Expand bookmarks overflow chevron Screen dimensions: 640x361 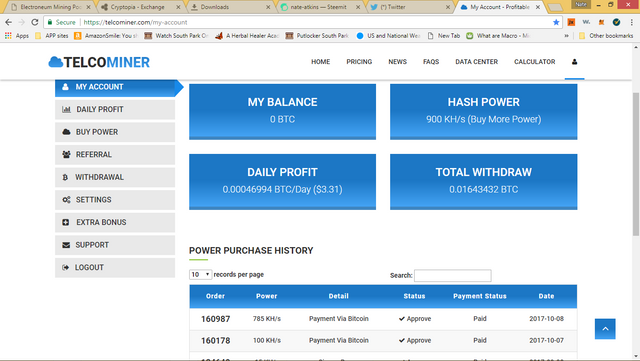[567, 36]
